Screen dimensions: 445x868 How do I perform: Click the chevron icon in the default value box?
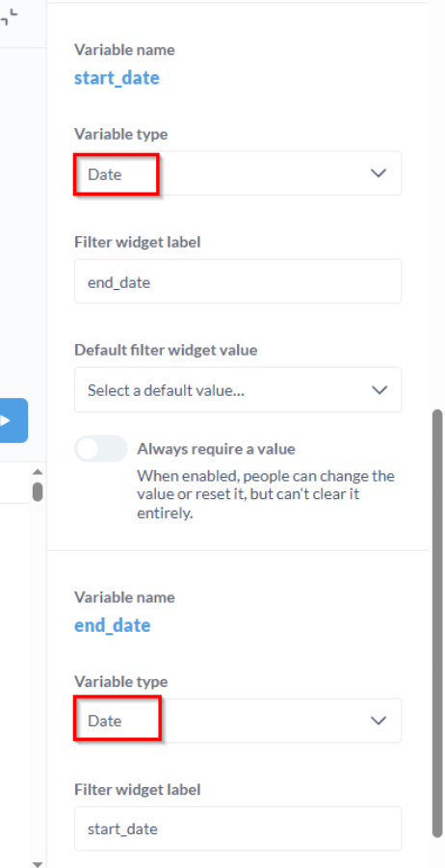click(x=380, y=390)
